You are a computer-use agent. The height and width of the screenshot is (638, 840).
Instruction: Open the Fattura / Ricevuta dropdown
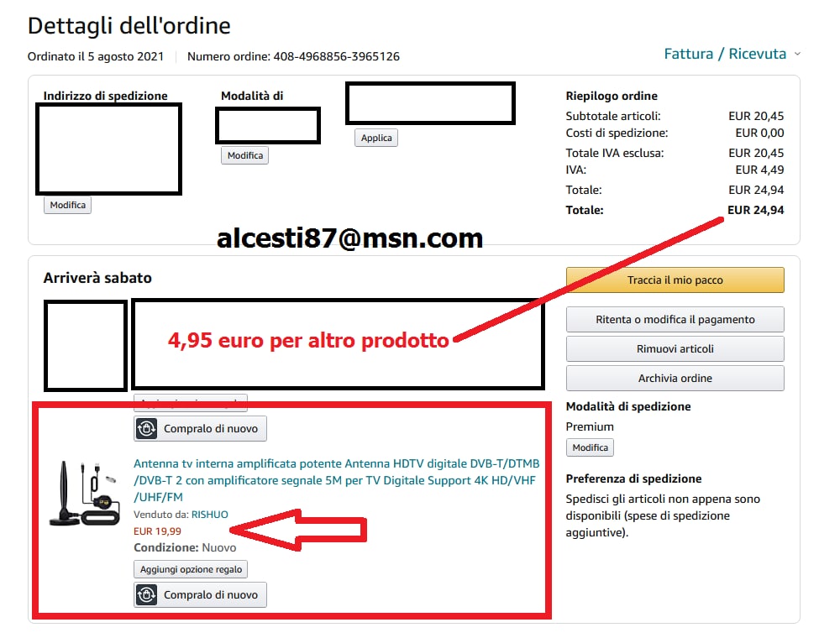[726, 54]
